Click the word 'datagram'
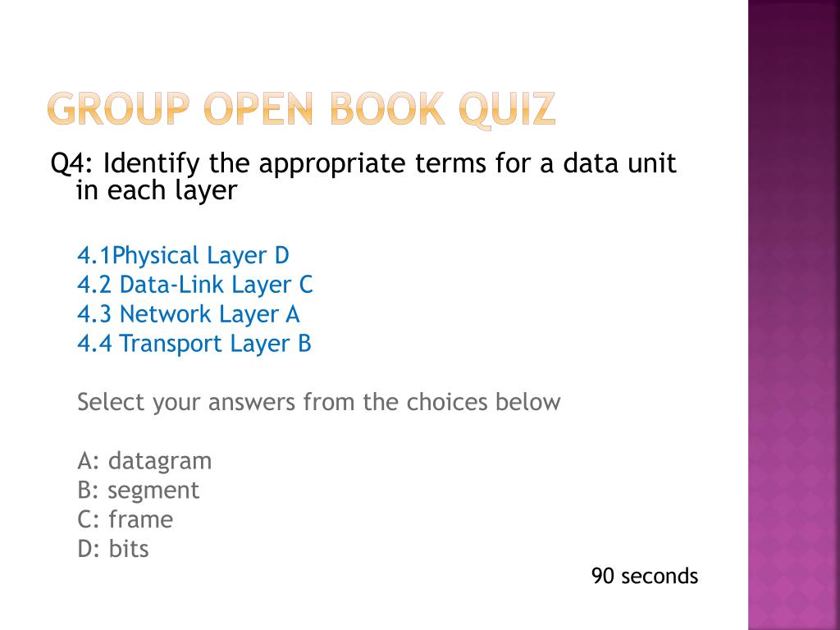Image resolution: width=840 pixels, height=630 pixels. (x=160, y=463)
